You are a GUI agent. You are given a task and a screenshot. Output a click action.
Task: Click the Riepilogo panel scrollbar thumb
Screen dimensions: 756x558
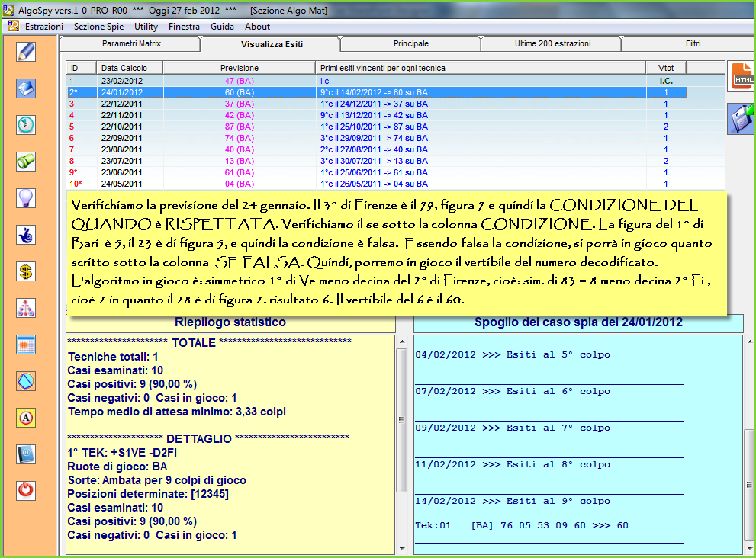pyautogui.click(x=401, y=420)
